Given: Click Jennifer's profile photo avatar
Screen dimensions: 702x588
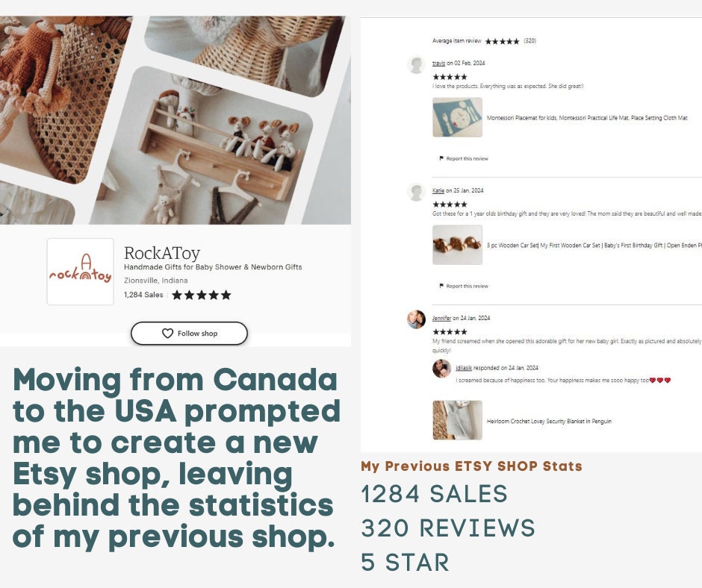Looking at the screenshot, I should (x=417, y=319).
